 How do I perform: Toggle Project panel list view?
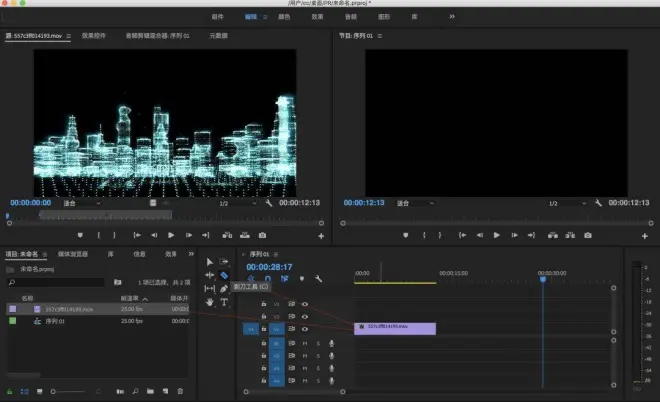point(25,391)
